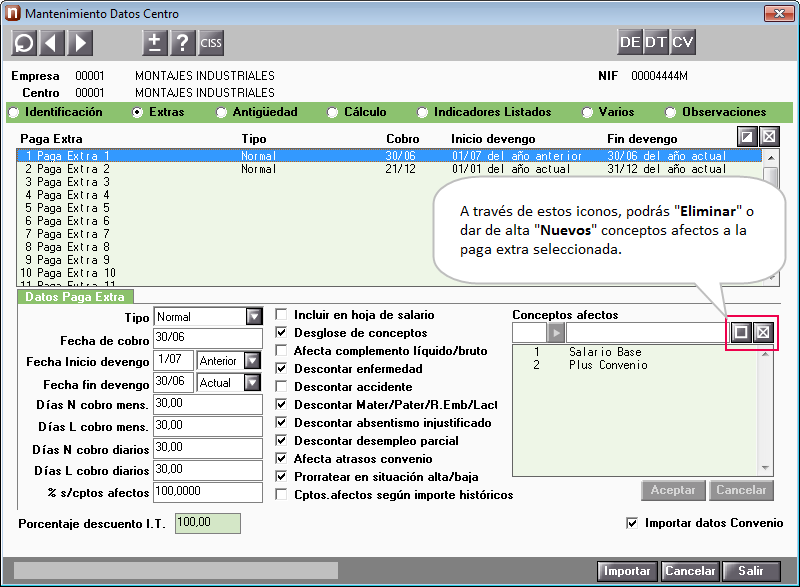Enable Incluir en hoja de salario
Screen dimensions: 800x587
pos(281,314)
